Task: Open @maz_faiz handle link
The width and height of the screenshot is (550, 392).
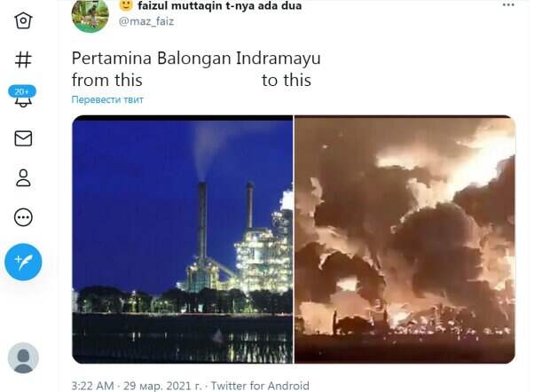Action: (x=146, y=21)
